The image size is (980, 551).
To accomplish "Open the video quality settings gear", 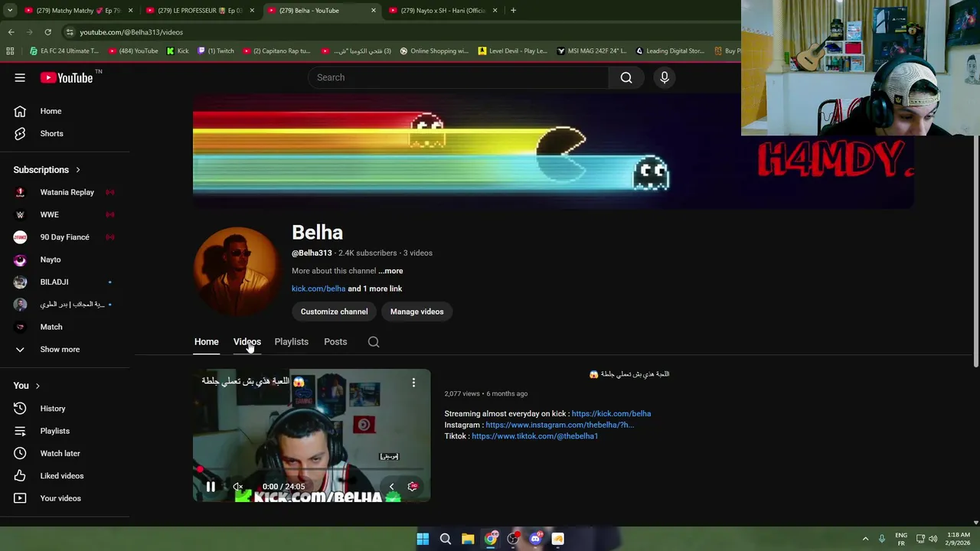I will 413,487.
